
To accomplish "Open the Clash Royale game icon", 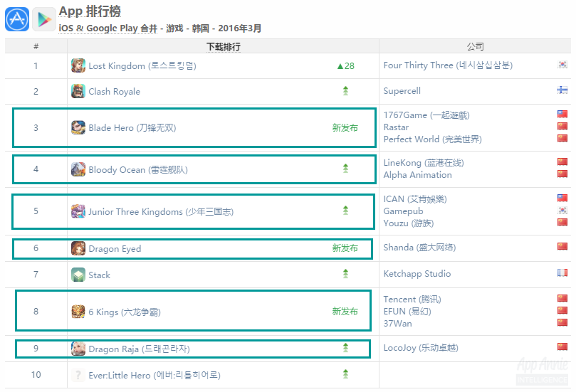I will [78, 91].
